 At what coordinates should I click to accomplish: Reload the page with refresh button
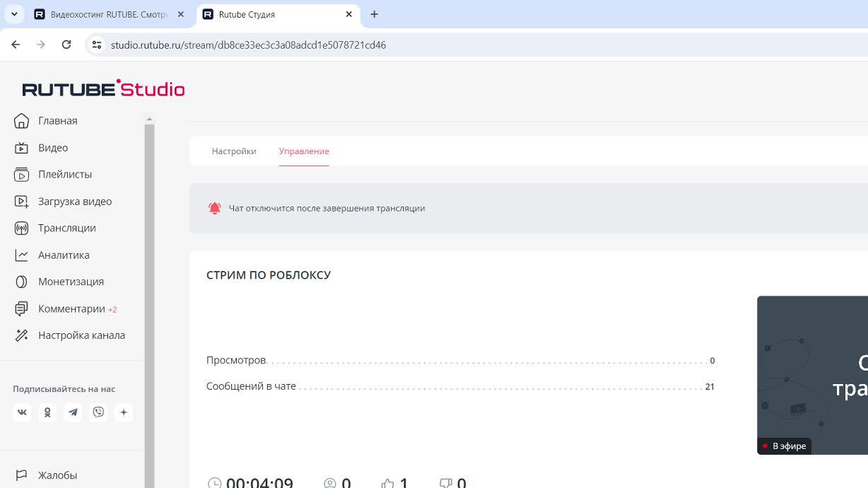click(x=66, y=45)
